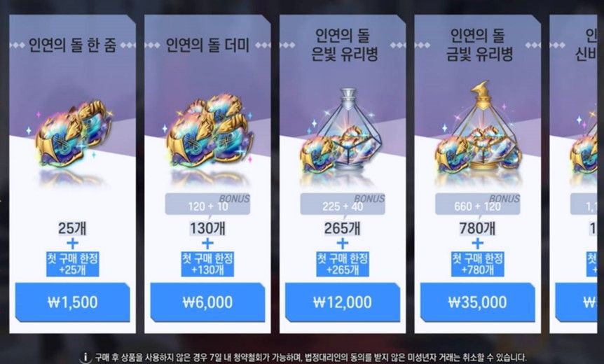Click the 780개 quantity label

point(477,229)
